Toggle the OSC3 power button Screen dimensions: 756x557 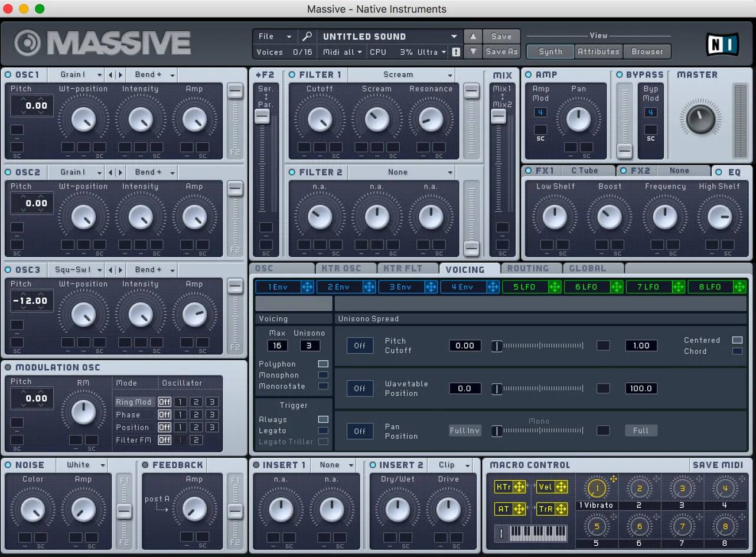tap(8, 270)
